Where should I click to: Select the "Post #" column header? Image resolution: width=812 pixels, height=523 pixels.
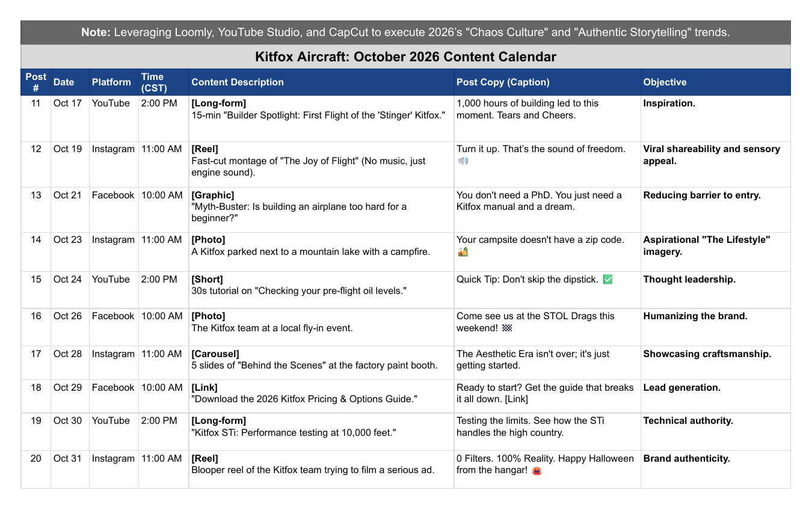tap(36, 82)
